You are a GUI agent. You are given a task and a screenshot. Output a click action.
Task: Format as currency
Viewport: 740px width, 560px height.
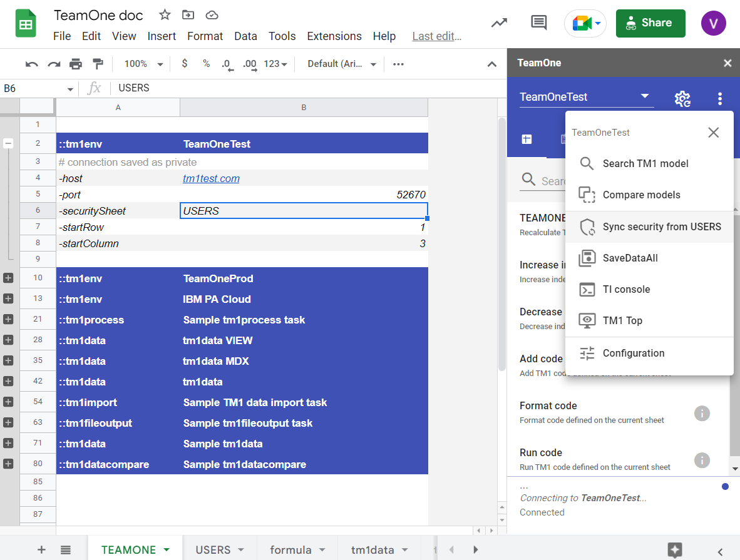(185, 64)
